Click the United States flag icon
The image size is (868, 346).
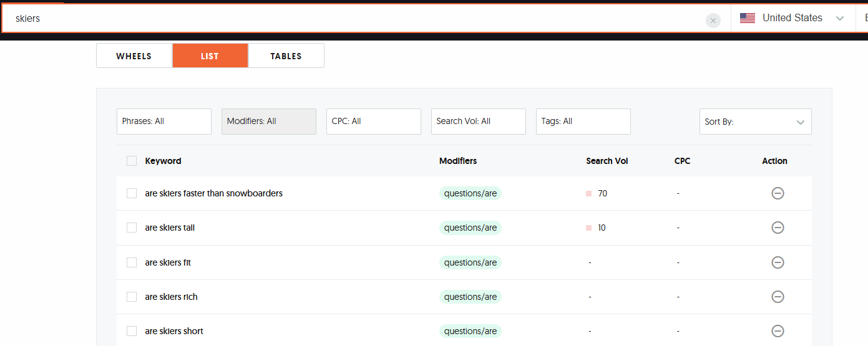point(747,18)
